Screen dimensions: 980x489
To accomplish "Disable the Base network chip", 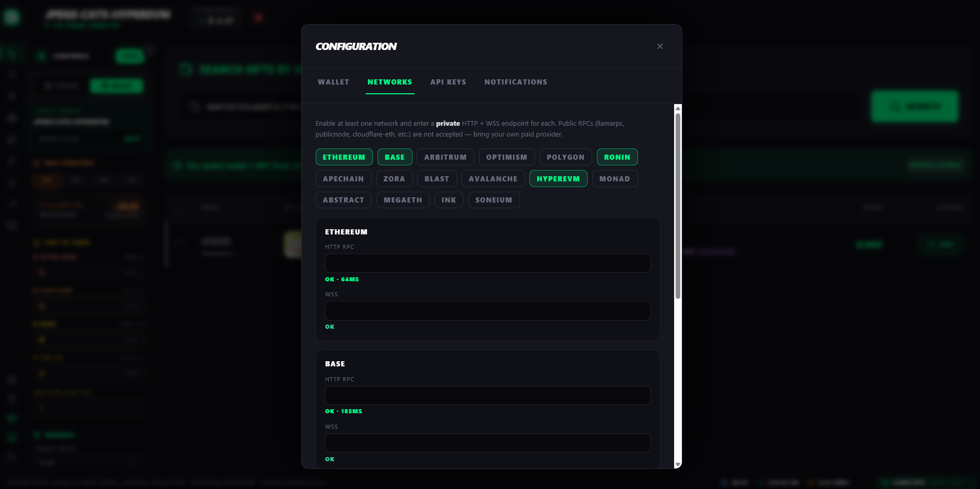I will click(x=394, y=157).
